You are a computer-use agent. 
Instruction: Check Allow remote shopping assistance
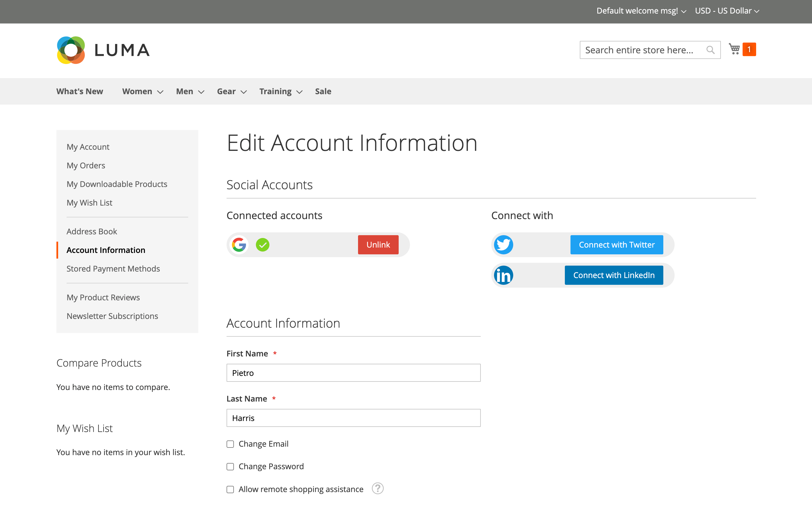tap(230, 490)
